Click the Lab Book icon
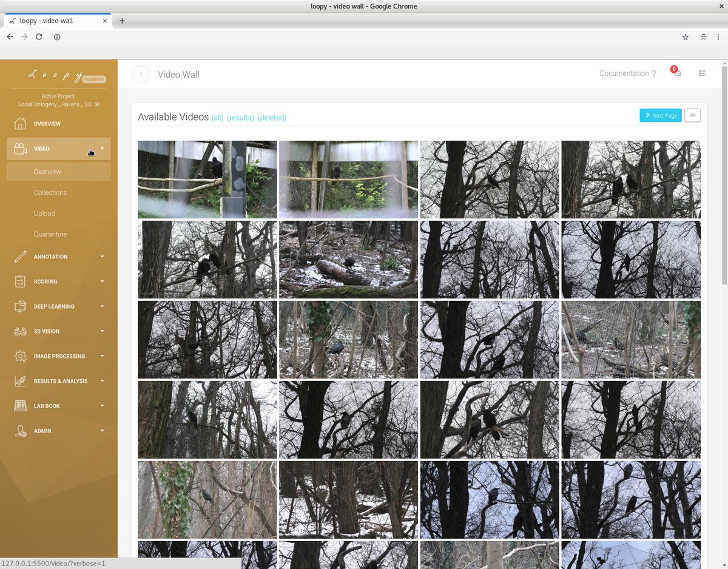The height and width of the screenshot is (569, 728). 20,406
